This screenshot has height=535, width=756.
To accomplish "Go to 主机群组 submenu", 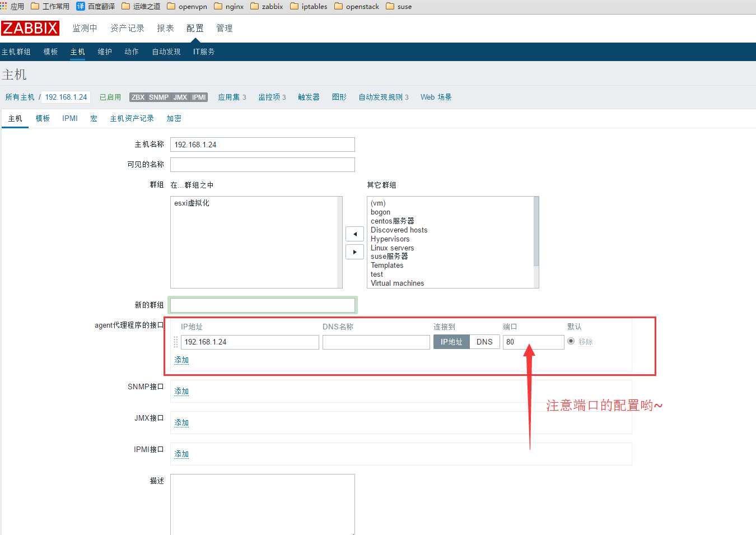I will pos(16,52).
